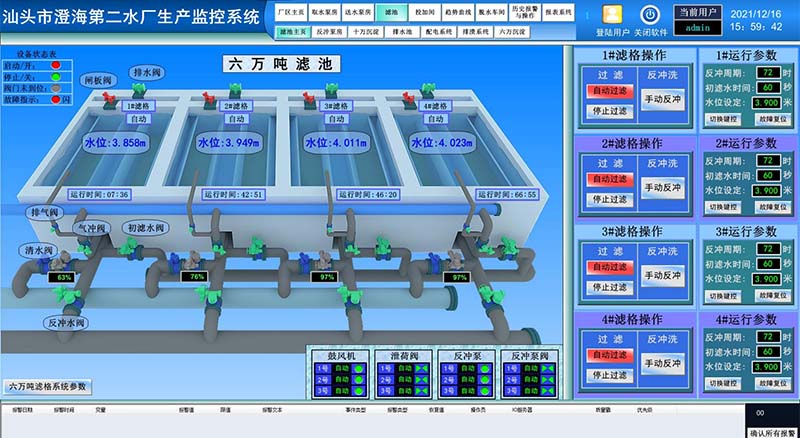Click 故障复位 in 2#运行参数
Image resolution: width=800 pixels, height=438 pixels.
coord(773,207)
